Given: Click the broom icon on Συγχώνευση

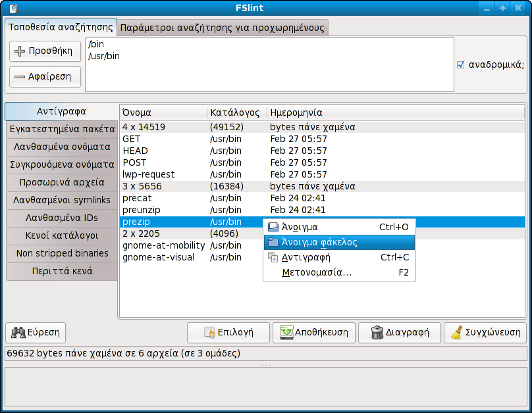Looking at the screenshot, I should [457, 333].
